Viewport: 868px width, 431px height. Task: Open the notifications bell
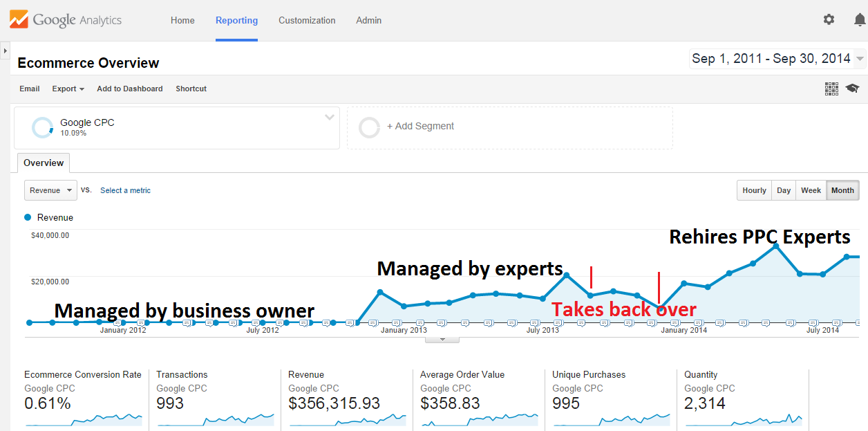[860, 19]
